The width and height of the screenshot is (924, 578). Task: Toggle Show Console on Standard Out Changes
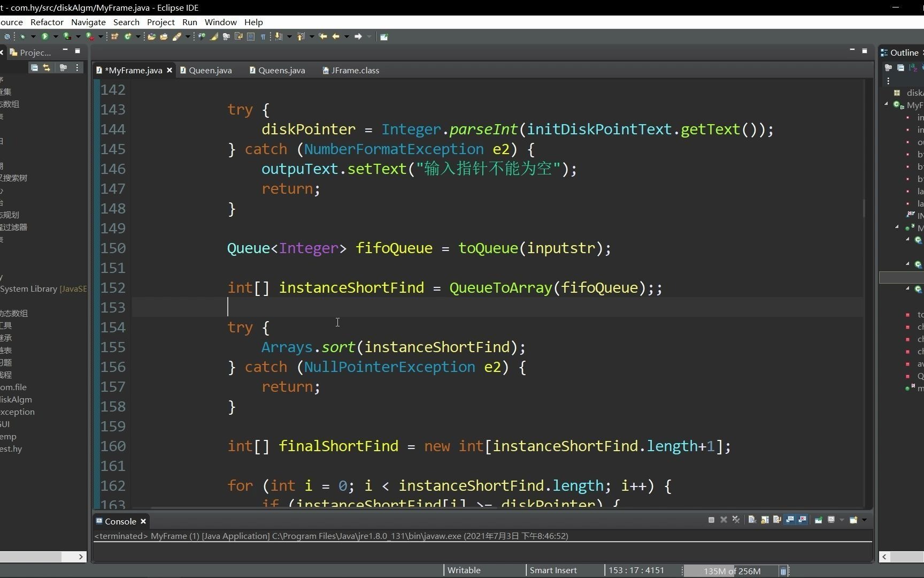[790, 520]
